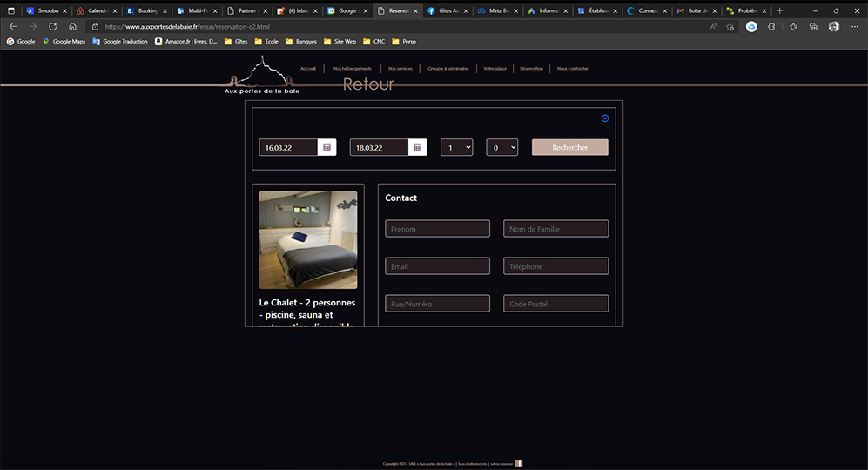
Task: Open the Amazon.fr bookmark
Action: [x=186, y=42]
